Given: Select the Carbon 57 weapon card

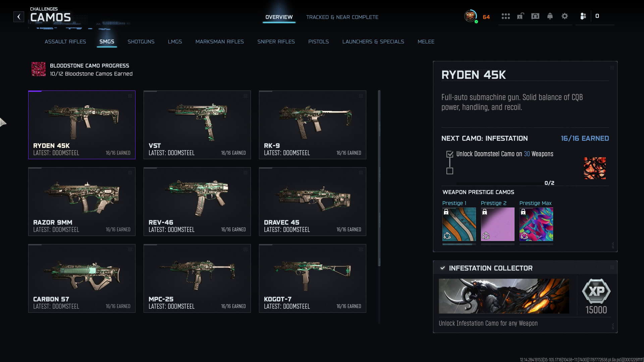Looking at the screenshot, I should pyautogui.click(x=82, y=278).
